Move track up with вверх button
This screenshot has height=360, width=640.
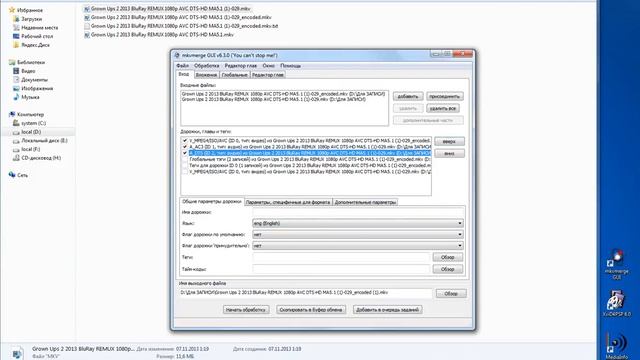449,142
